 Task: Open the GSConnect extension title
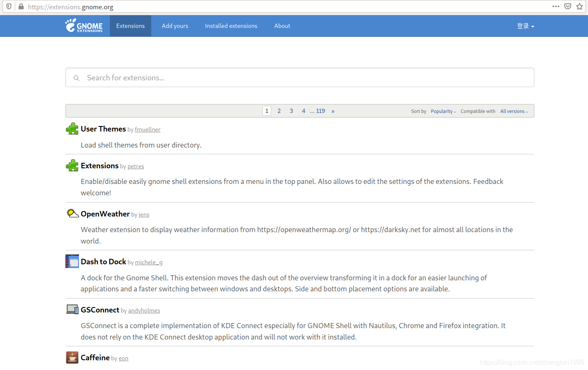(100, 310)
